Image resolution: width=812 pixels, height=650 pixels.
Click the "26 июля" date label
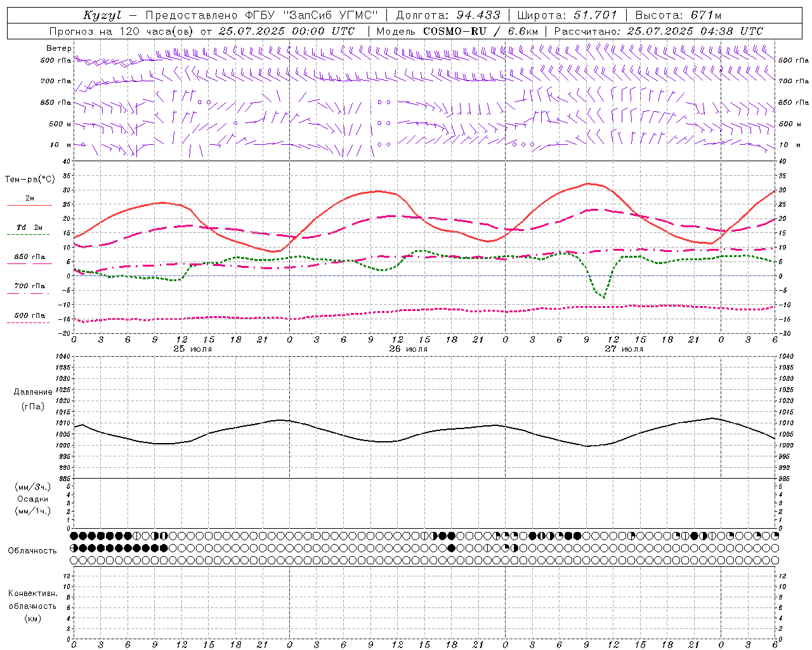point(409,349)
